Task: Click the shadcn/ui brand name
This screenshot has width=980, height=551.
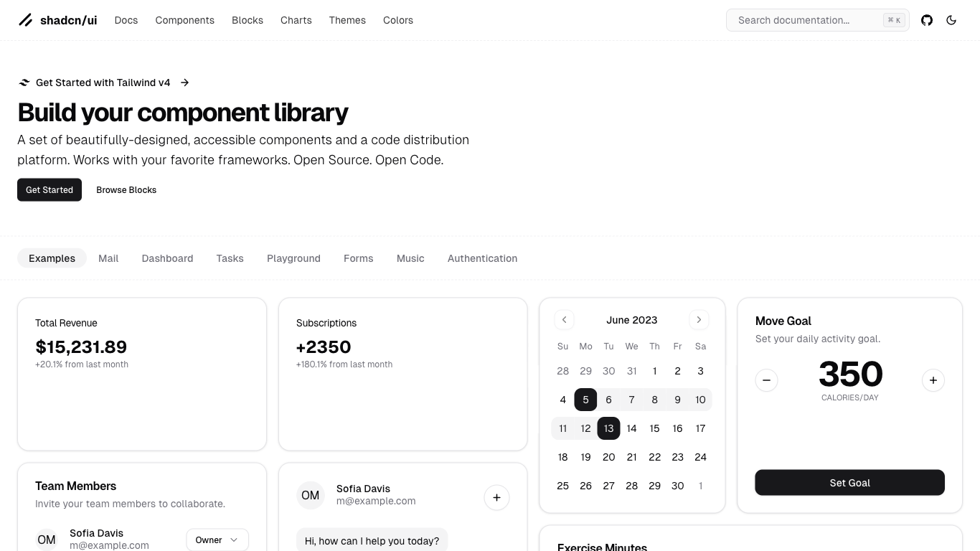Action: point(68,20)
